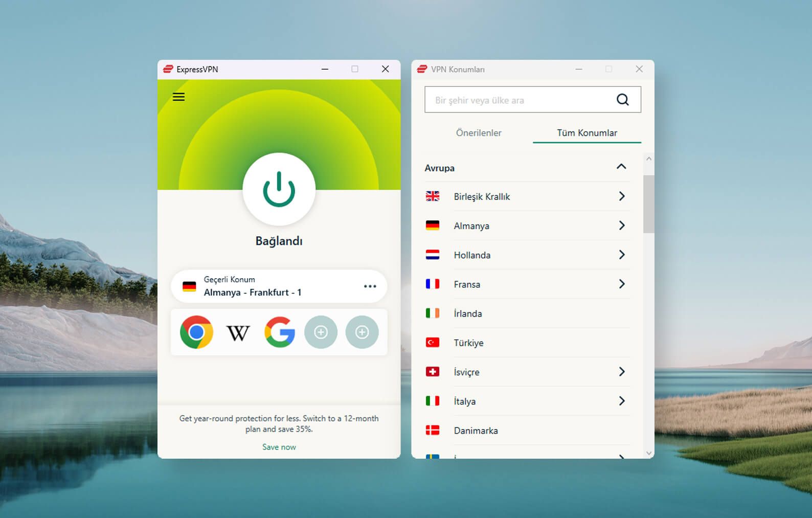The image size is (812, 518).
Task: Click the Netherlands flag icon
Action: click(x=433, y=255)
